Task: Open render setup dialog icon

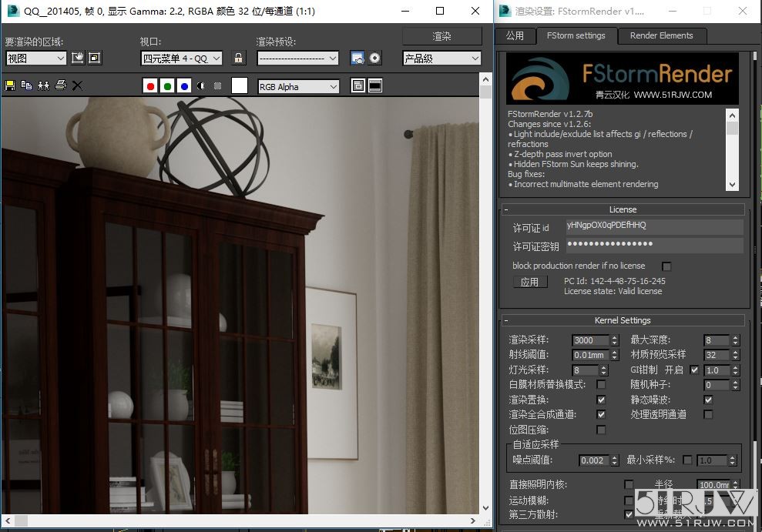Action: [x=358, y=59]
